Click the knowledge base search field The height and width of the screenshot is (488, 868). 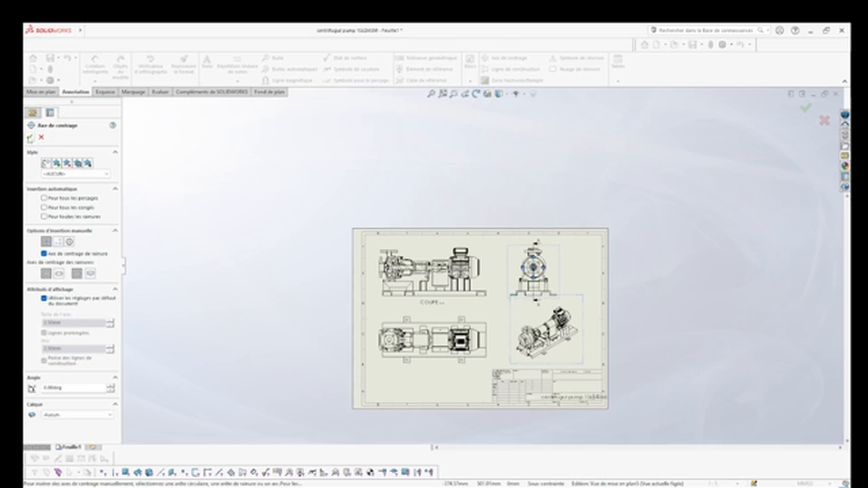click(705, 30)
